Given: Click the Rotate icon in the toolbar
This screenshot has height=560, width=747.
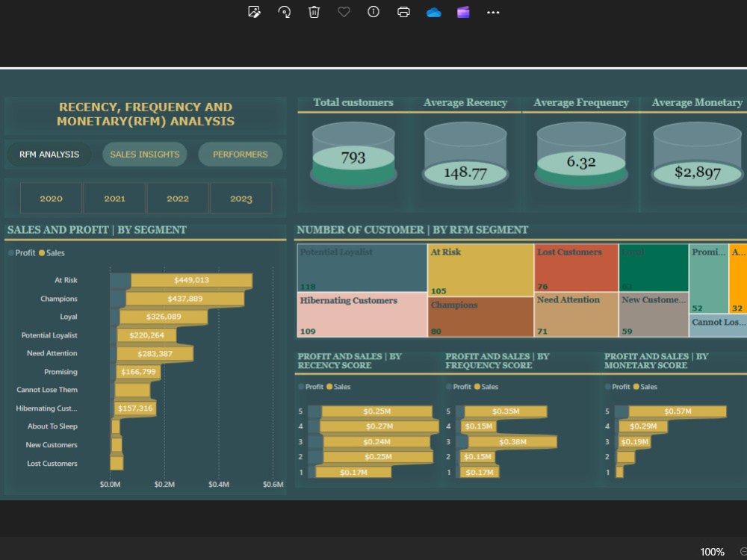Looking at the screenshot, I should tap(284, 12).
